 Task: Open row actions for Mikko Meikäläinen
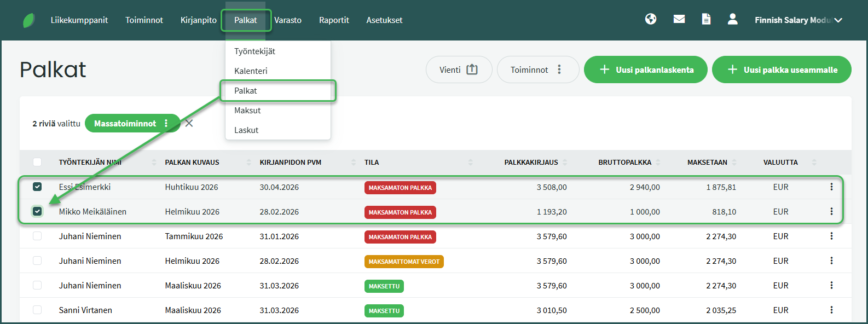point(831,212)
